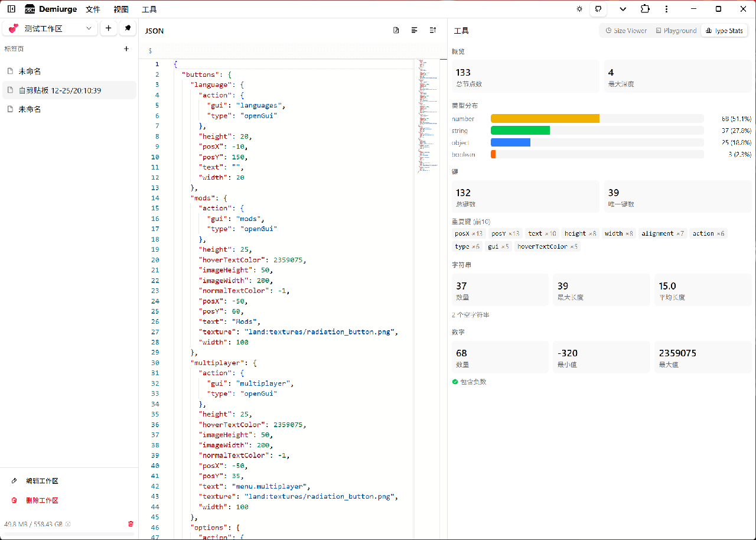
Task: Click the 编辑工作区 button
Action: point(42,481)
